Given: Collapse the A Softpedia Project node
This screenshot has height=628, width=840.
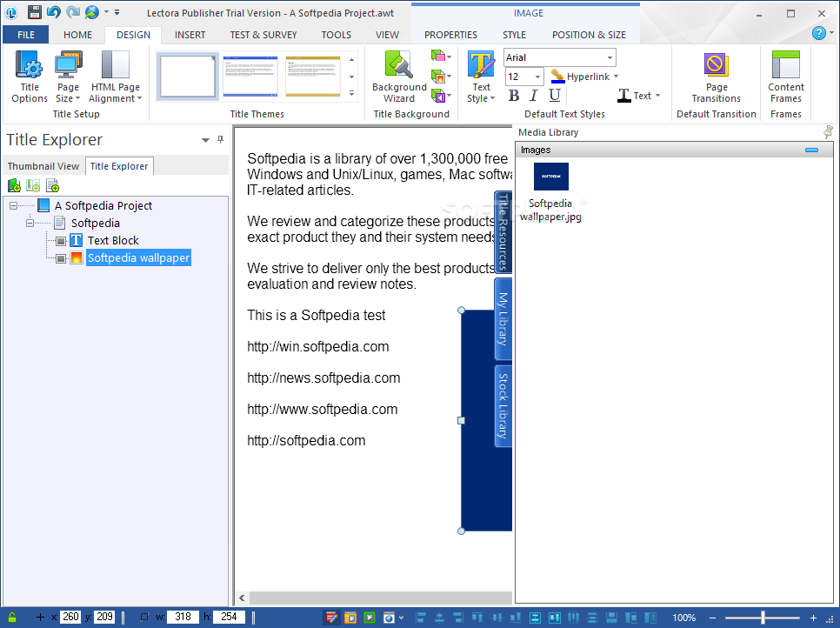Looking at the screenshot, I should [x=13, y=206].
